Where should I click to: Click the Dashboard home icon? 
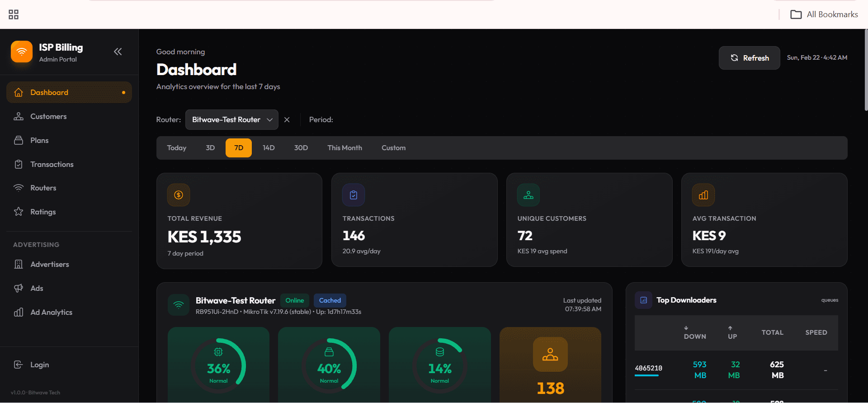tap(19, 92)
